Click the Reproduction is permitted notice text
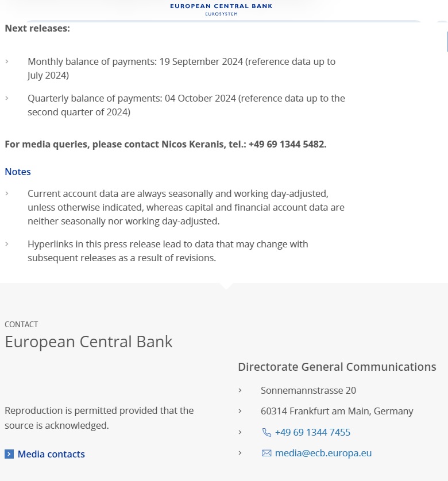This screenshot has height=481, width=448. coord(99,418)
